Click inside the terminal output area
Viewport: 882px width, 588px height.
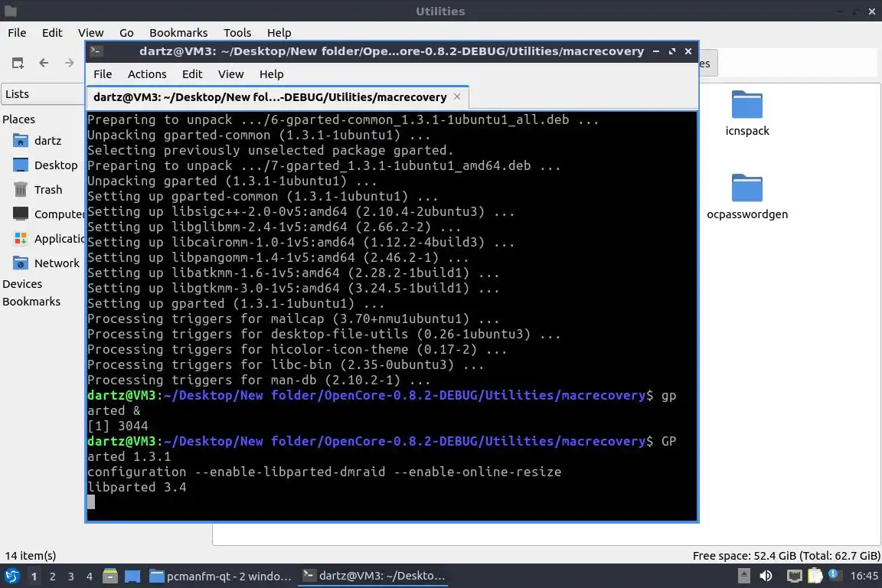coord(392,315)
